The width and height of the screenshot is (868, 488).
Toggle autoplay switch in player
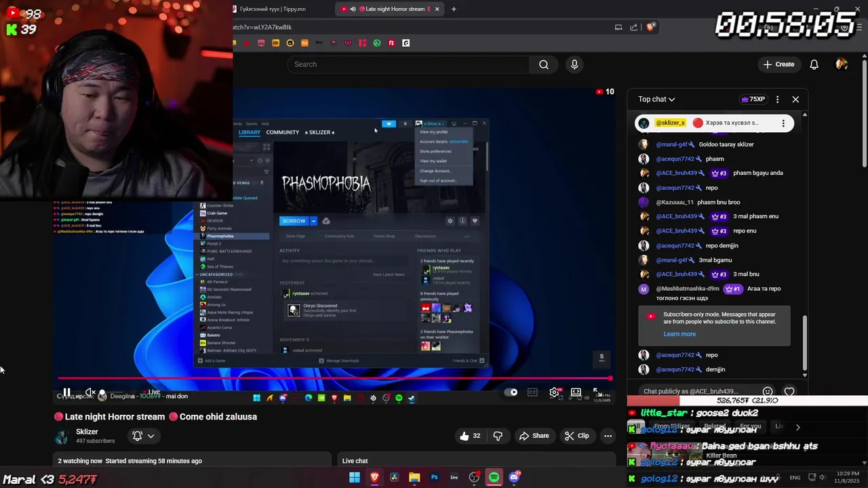point(511,392)
